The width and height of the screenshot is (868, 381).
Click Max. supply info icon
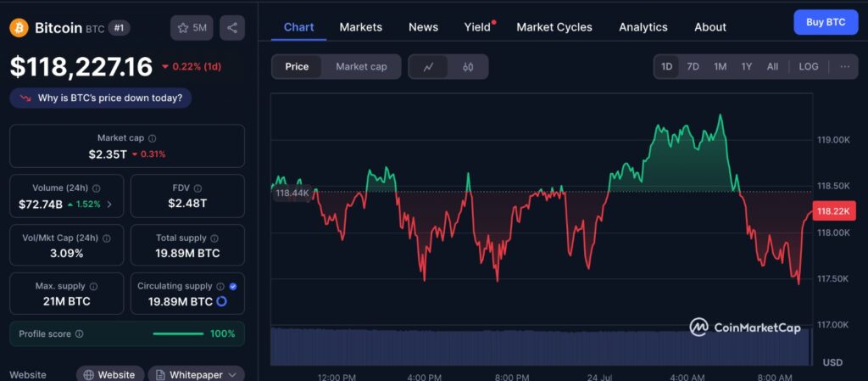(93, 286)
